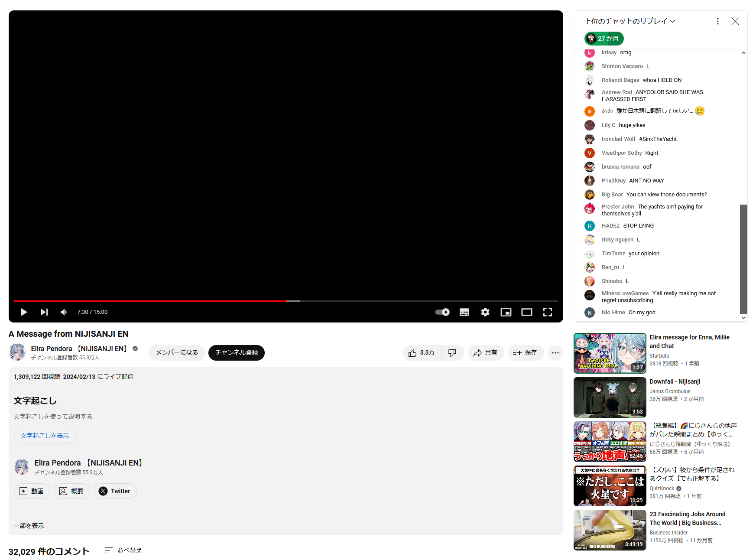This screenshot has width=756, height=557.
Task: Open chat replay three-dot options menu
Action: [x=718, y=21]
